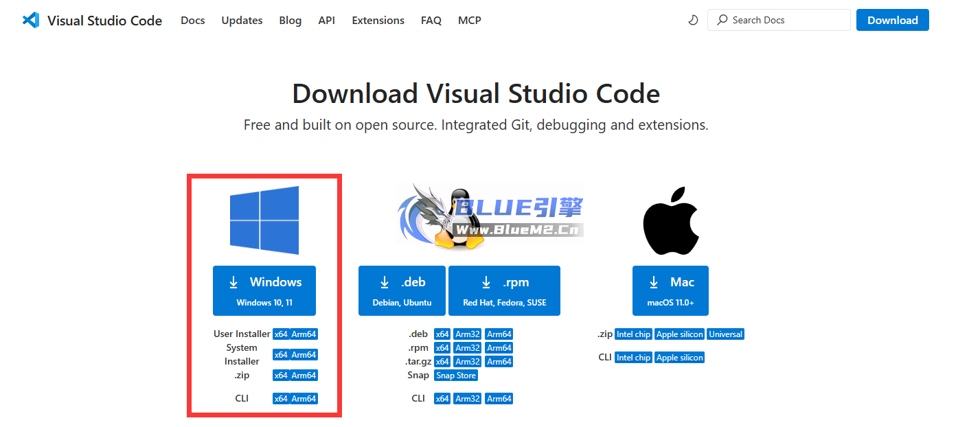Click the "Download Visual Studio Code" heading

pyautogui.click(x=476, y=93)
